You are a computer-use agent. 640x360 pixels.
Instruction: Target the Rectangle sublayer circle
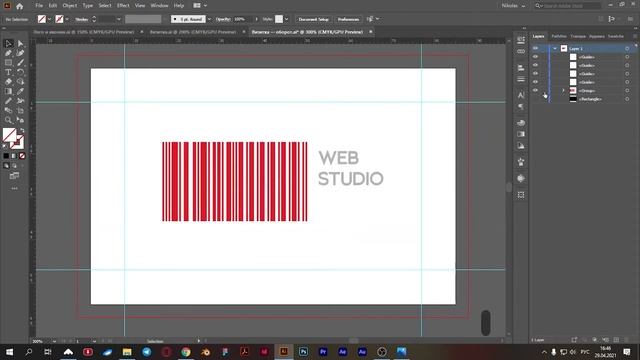(x=627, y=99)
